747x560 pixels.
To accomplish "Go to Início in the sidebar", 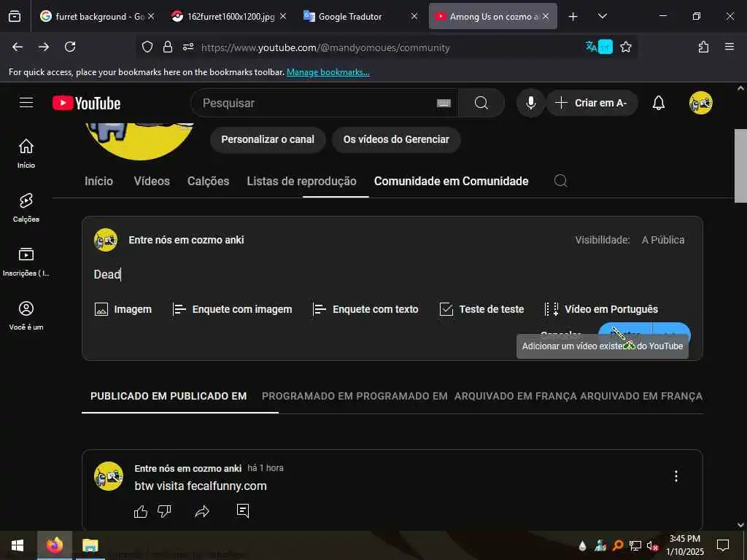I will point(26,153).
